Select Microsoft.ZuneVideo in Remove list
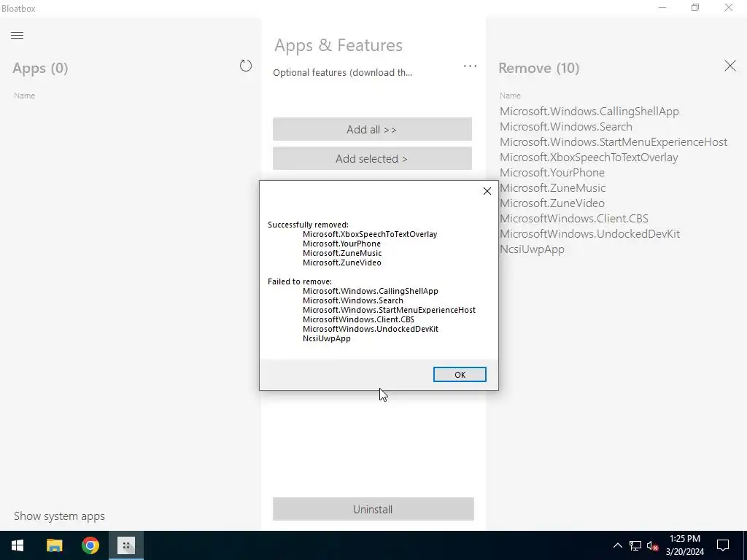The width and height of the screenshot is (747, 560). click(552, 203)
